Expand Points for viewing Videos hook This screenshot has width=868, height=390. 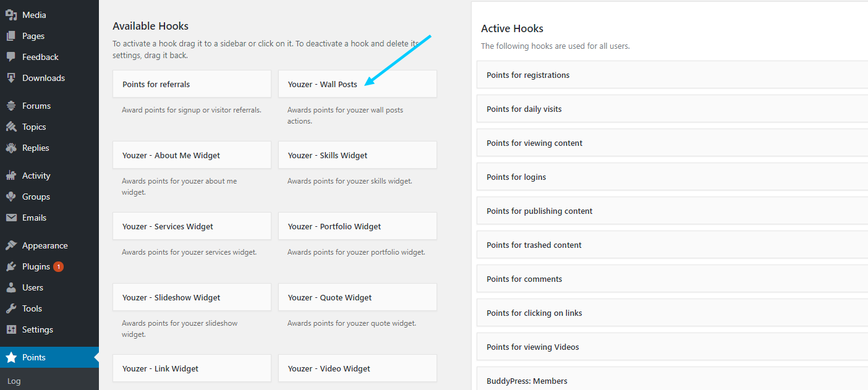tap(672, 347)
